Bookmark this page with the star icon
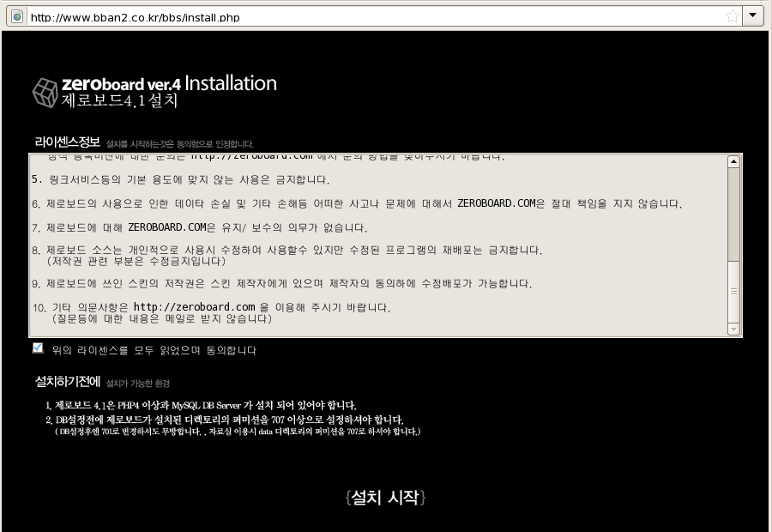Image resolution: width=772 pixels, height=532 pixels. click(733, 16)
